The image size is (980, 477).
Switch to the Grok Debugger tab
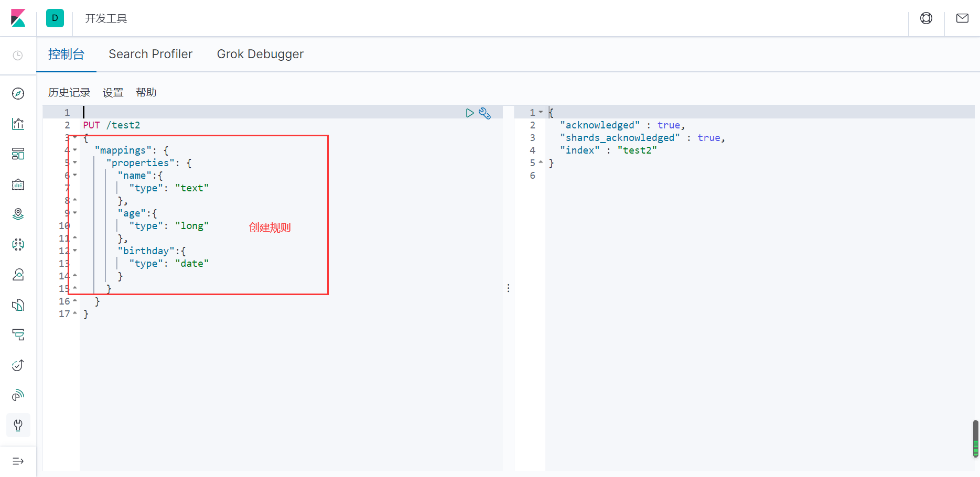point(260,54)
